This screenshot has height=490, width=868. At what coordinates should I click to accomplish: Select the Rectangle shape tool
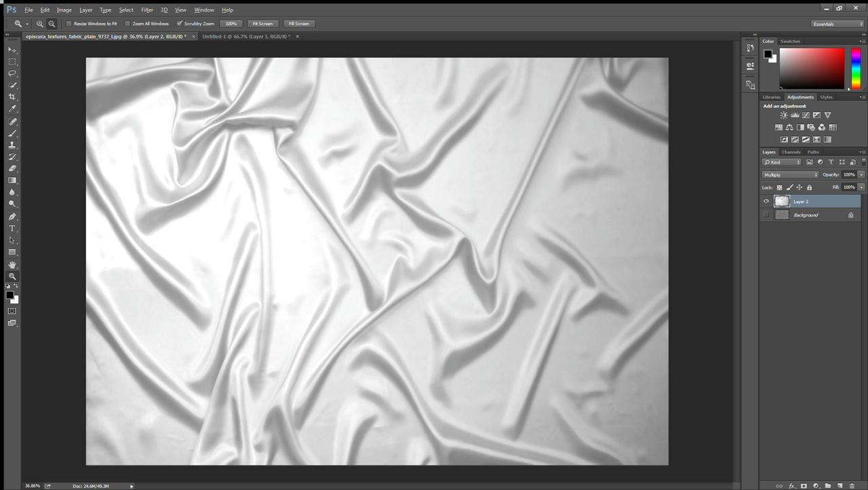(x=12, y=252)
